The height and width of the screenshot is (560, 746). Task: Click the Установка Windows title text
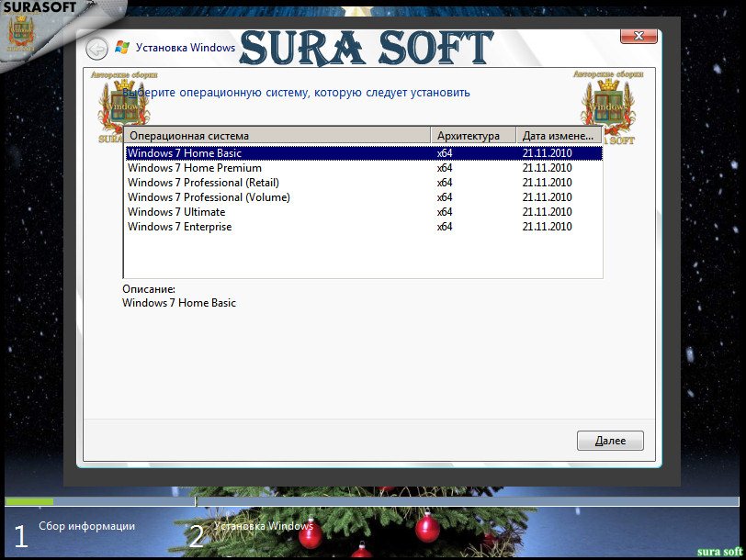coord(186,48)
